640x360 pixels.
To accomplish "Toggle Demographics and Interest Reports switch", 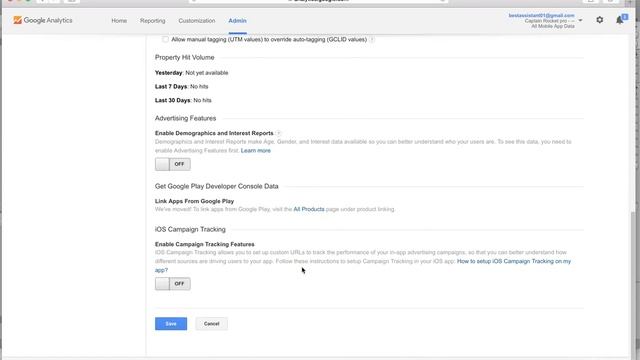I will pos(173,164).
